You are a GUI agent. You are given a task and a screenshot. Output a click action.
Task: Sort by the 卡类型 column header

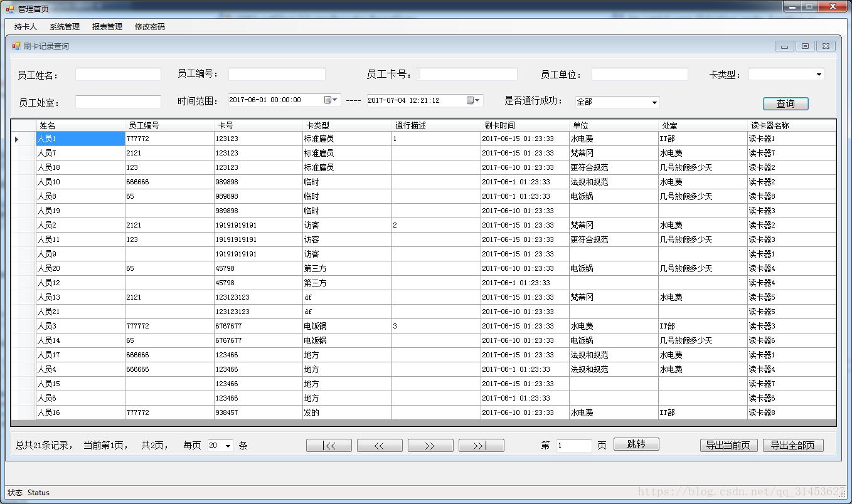[x=348, y=125]
